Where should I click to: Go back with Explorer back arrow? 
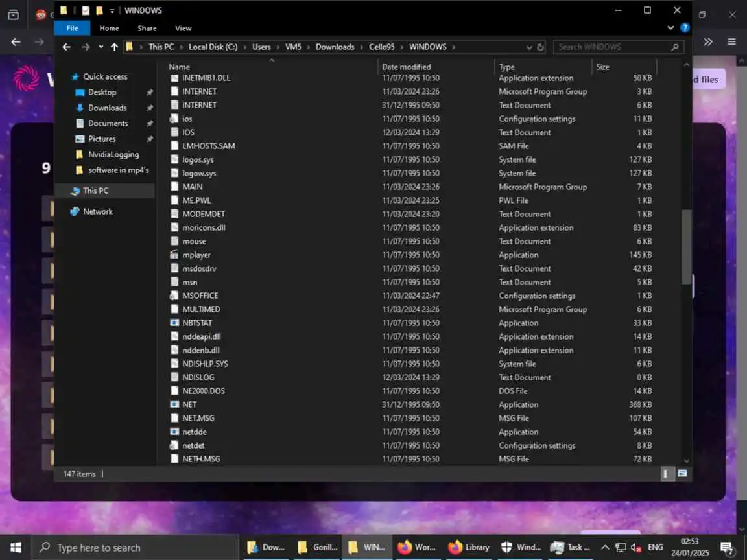(x=66, y=47)
